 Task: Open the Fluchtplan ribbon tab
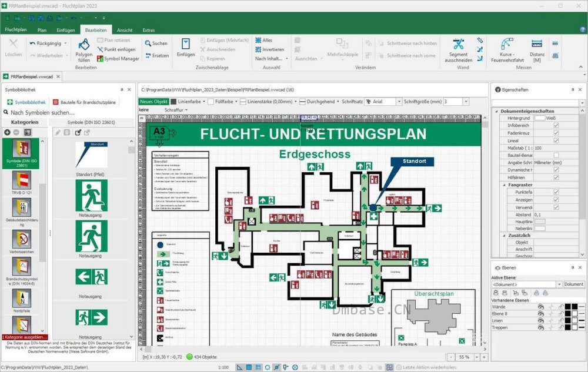(16, 29)
